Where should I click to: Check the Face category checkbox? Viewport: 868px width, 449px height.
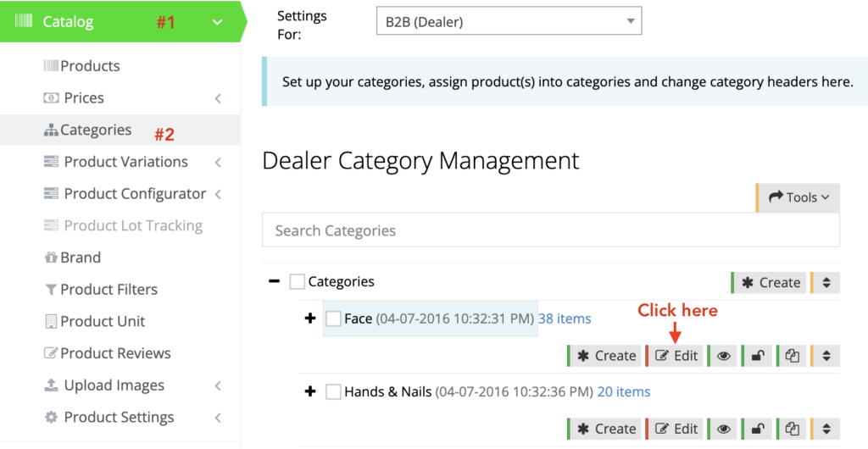334,319
